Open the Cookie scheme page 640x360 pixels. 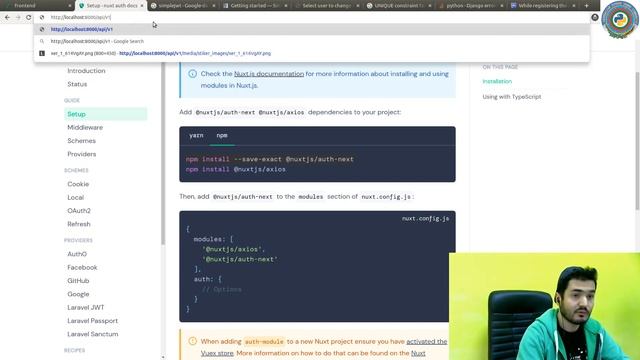[78, 184]
